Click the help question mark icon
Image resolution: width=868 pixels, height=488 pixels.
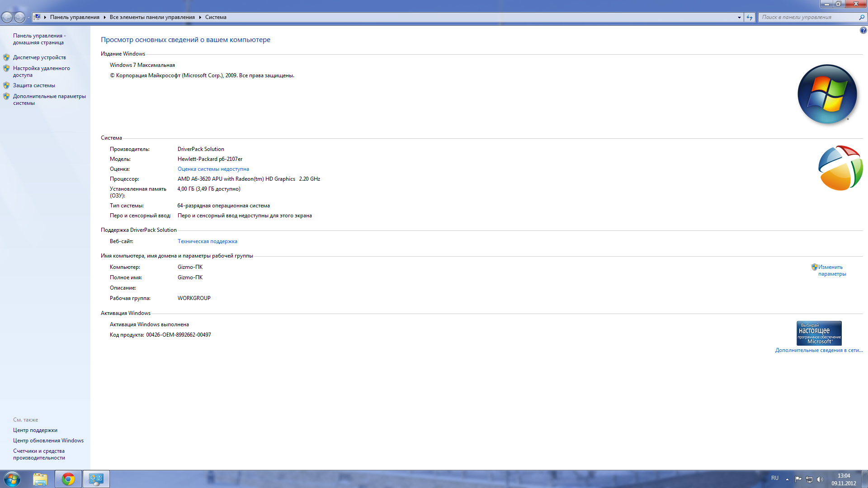click(863, 30)
